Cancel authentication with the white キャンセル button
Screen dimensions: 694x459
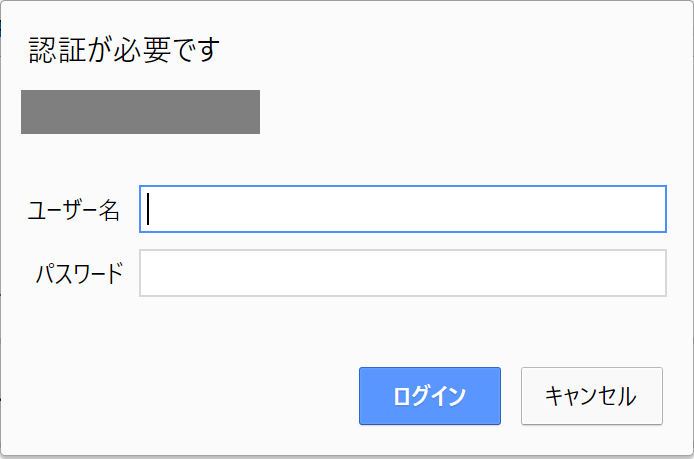(591, 396)
